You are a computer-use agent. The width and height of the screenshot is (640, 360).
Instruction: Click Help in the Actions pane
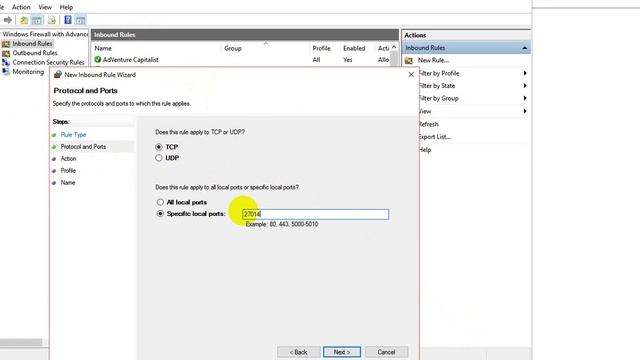pos(425,150)
